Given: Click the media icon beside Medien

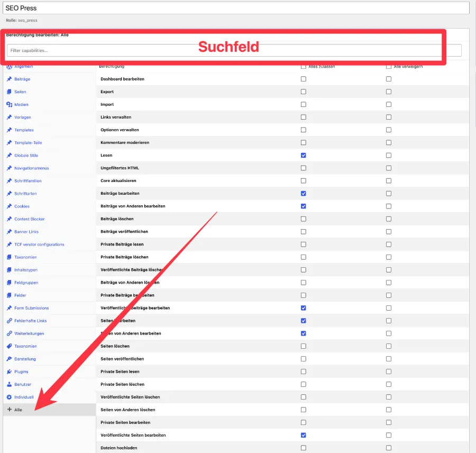Looking at the screenshot, I should click(x=9, y=104).
